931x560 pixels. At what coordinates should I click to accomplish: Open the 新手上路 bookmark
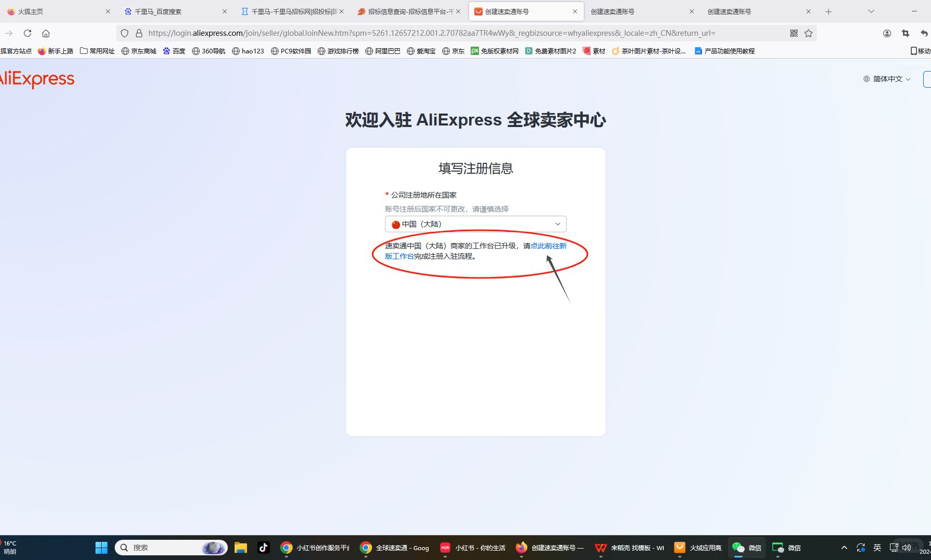click(56, 51)
